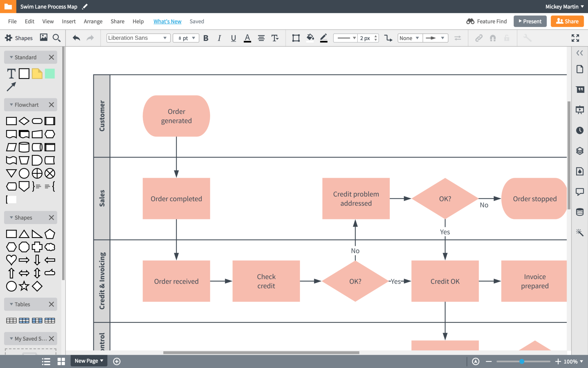
Task: Select the image insert icon
Action: pos(44,38)
